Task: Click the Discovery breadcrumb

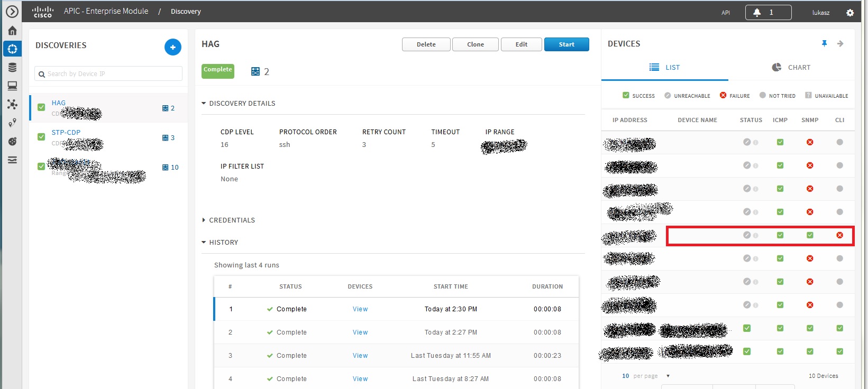Action: coord(186,12)
